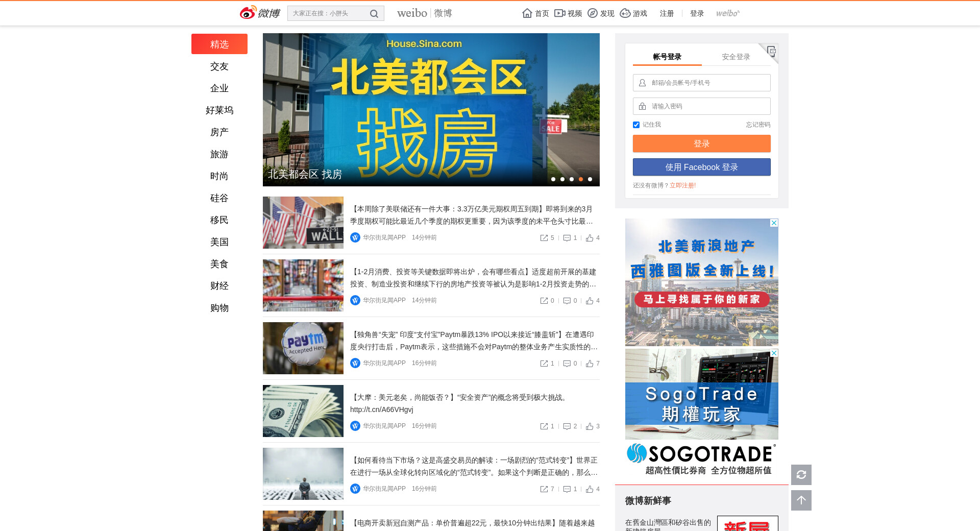Viewport: 980px width, 531px height.
Task: Select 好莱坞 category in sidebar
Action: coord(219,110)
